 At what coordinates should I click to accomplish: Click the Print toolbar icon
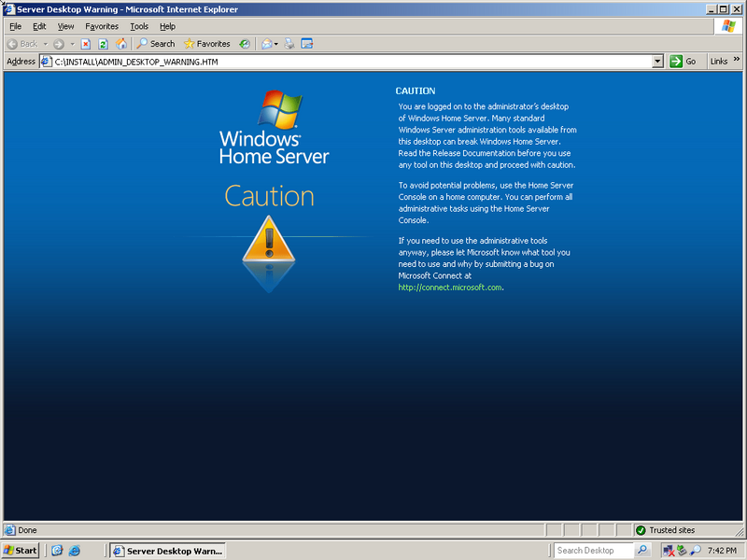pyautogui.click(x=289, y=44)
